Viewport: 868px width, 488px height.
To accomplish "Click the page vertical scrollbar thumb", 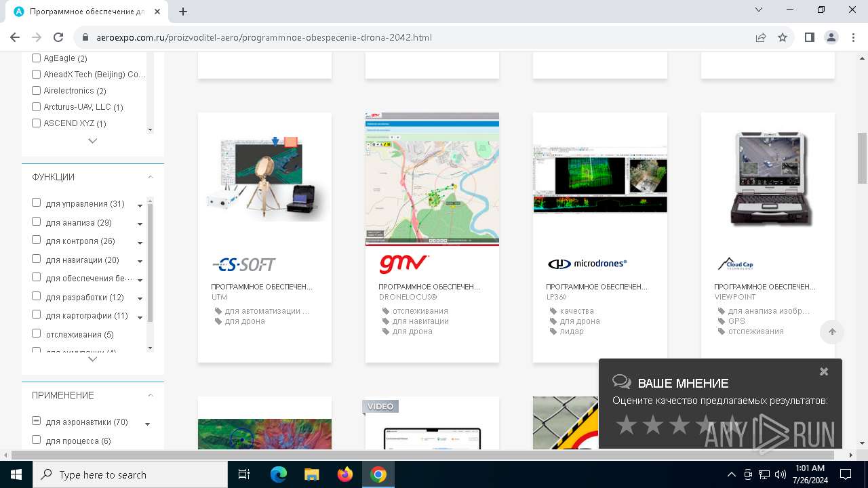I will click(x=862, y=158).
